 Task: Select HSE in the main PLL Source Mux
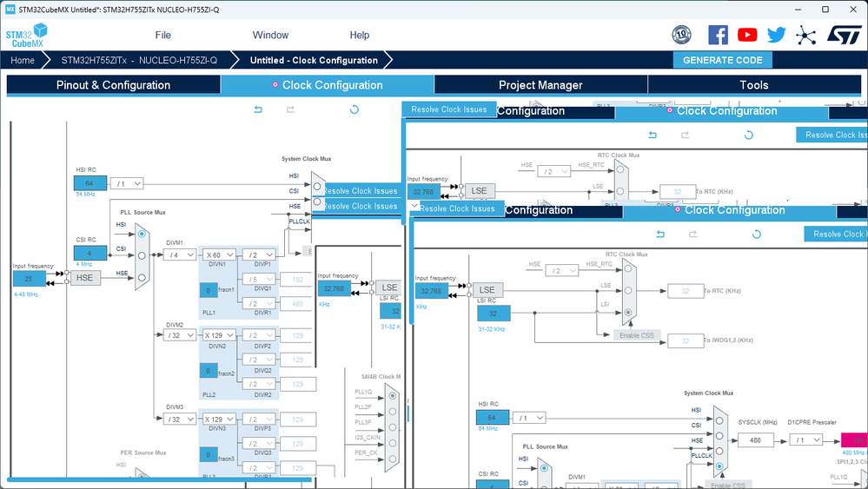142,278
